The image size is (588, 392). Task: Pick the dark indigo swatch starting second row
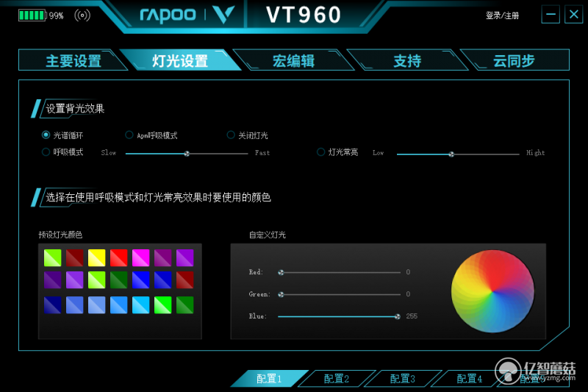tap(52, 279)
